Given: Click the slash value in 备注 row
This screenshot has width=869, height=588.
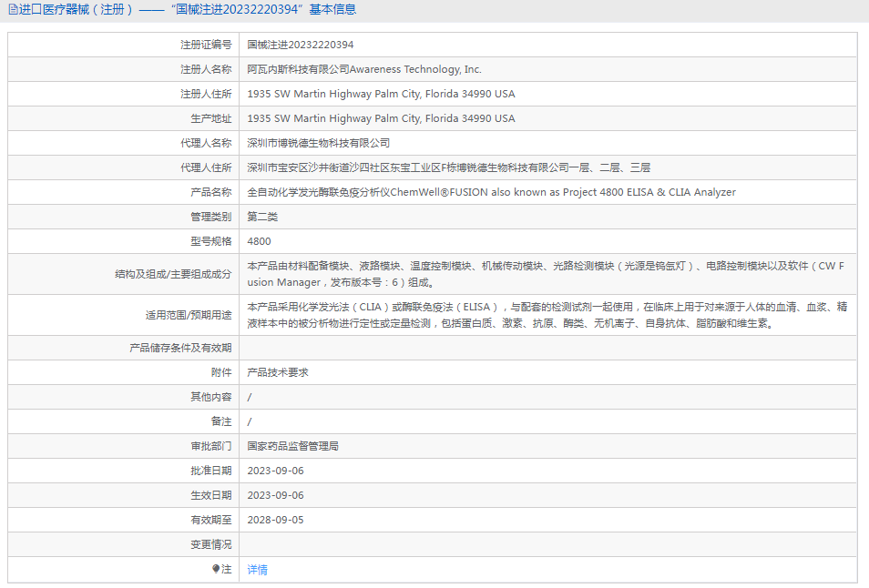Looking at the screenshot, I should [250, 422].
